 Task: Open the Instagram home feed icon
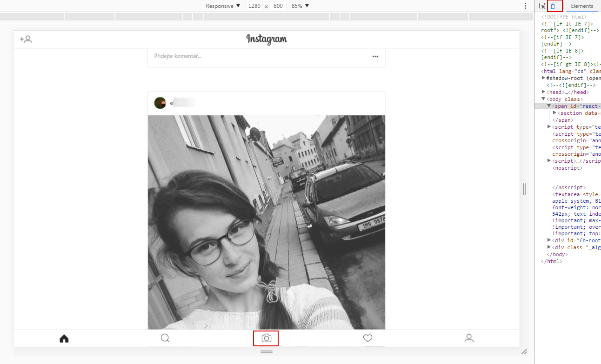(64, 338)
